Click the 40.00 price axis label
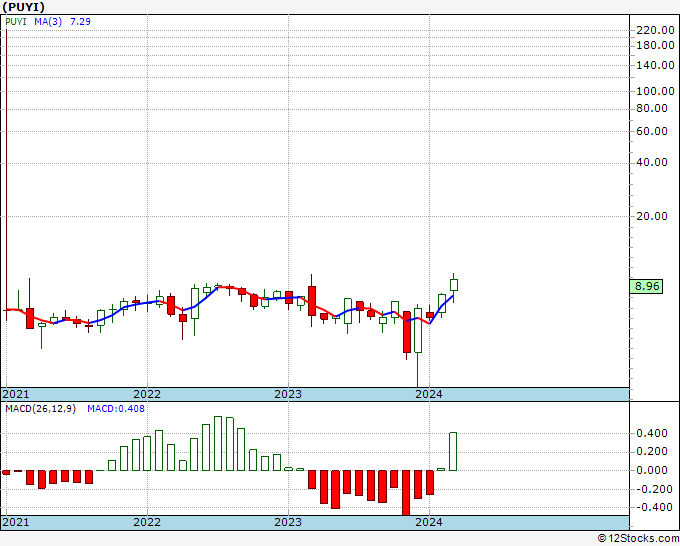The width and height of the screenshot is (680, 546). 651,162
